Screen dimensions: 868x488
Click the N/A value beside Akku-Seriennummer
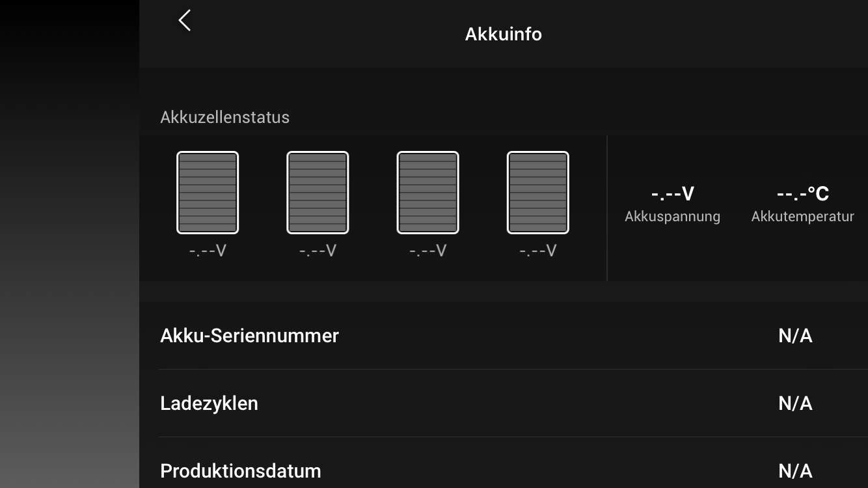tap(795, 336)
